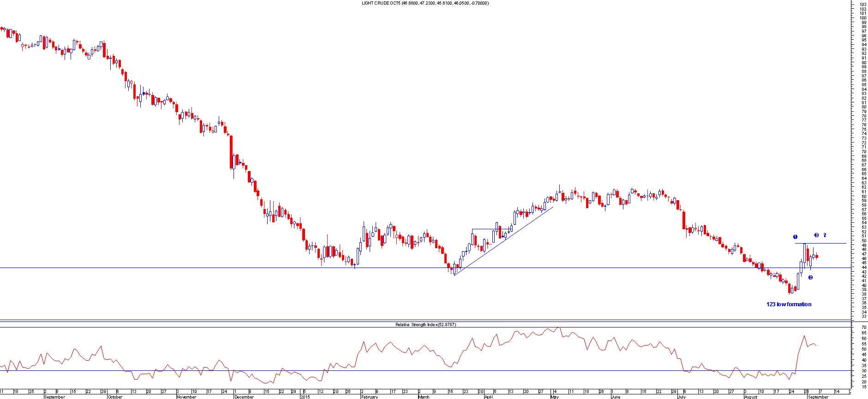Click the circled number 1 marker
Viewport: 868px width, 399px height.
tap(795, 237)
